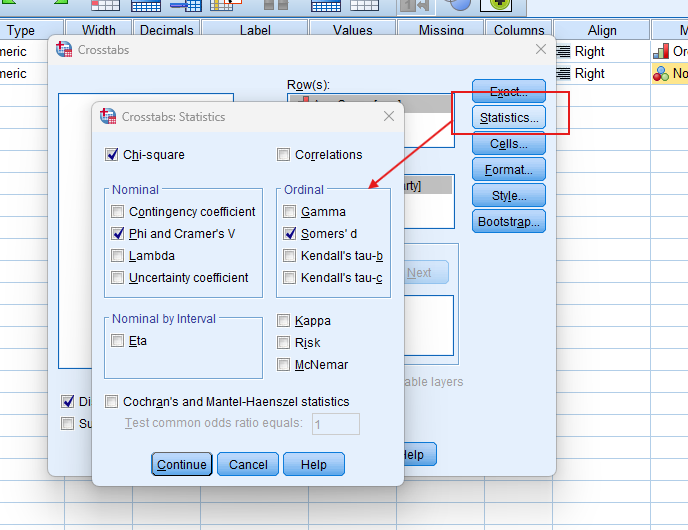The width and height of the screenshot is (688, 530).
Task: Close the Crosstabs dialog window
Action: point(541,49)
